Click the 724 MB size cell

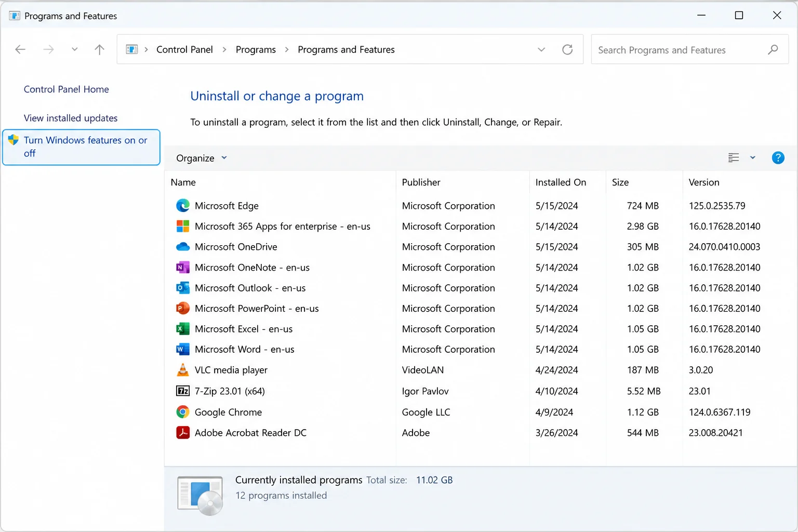[643, 206]
